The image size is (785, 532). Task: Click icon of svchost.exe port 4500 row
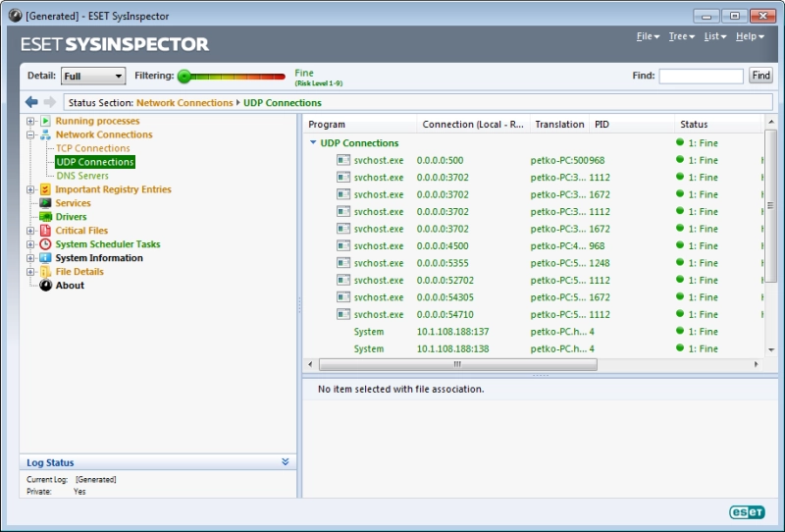coord(343,246)
